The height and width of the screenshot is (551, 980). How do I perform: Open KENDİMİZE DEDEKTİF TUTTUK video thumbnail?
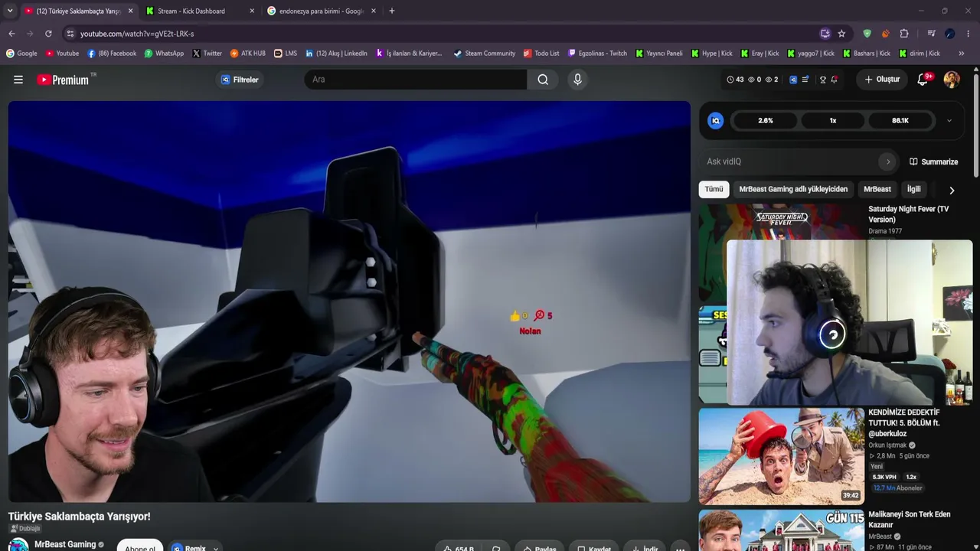782,456
